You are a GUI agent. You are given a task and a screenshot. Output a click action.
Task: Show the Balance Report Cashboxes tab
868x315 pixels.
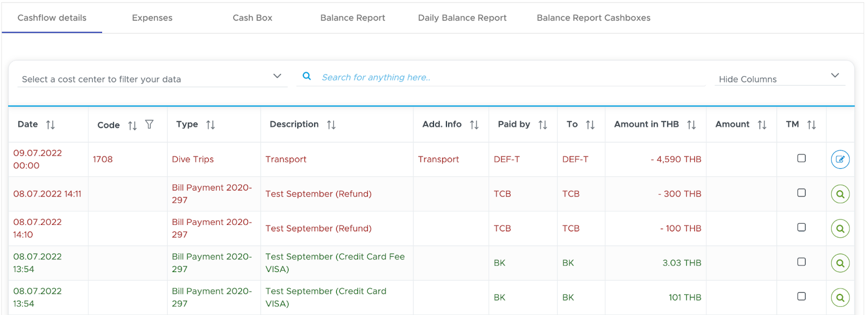[593, 18]
